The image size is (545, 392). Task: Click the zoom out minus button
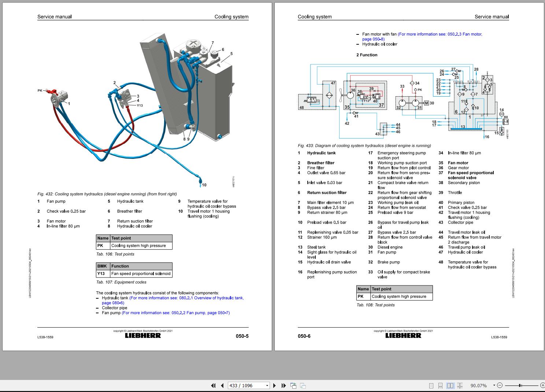click(x=500, y=385)
